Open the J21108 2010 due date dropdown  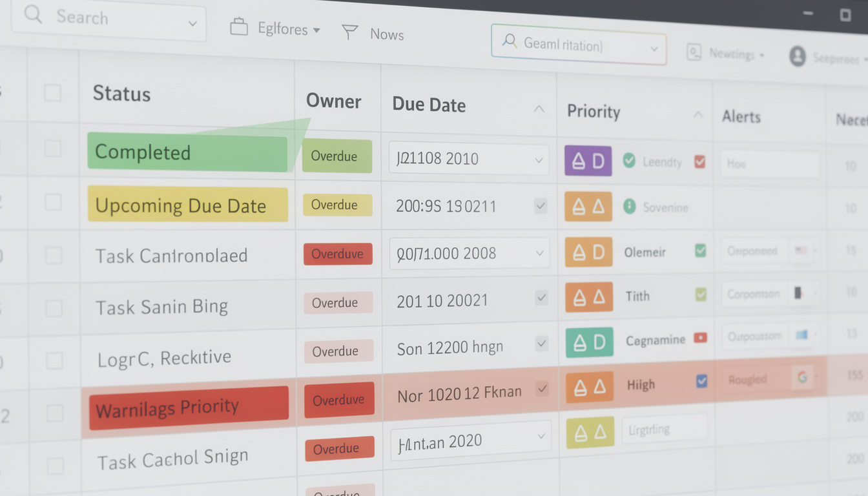540,160
